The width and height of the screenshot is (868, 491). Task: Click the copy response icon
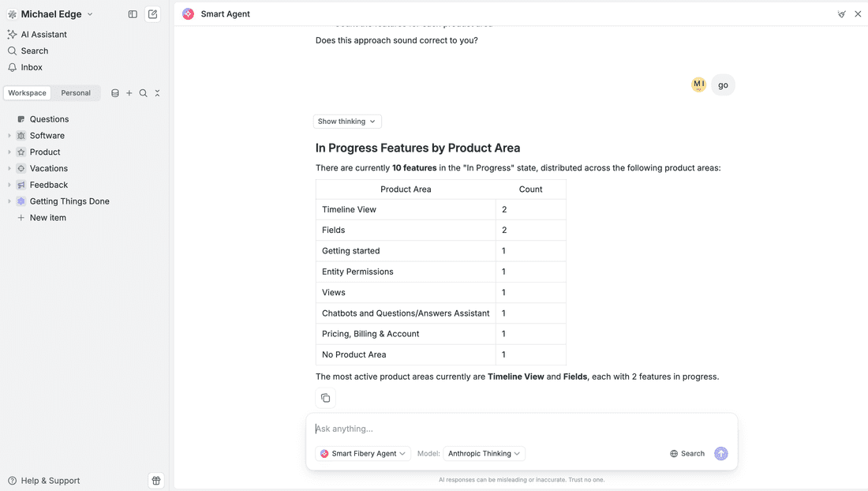pos(325,398)
